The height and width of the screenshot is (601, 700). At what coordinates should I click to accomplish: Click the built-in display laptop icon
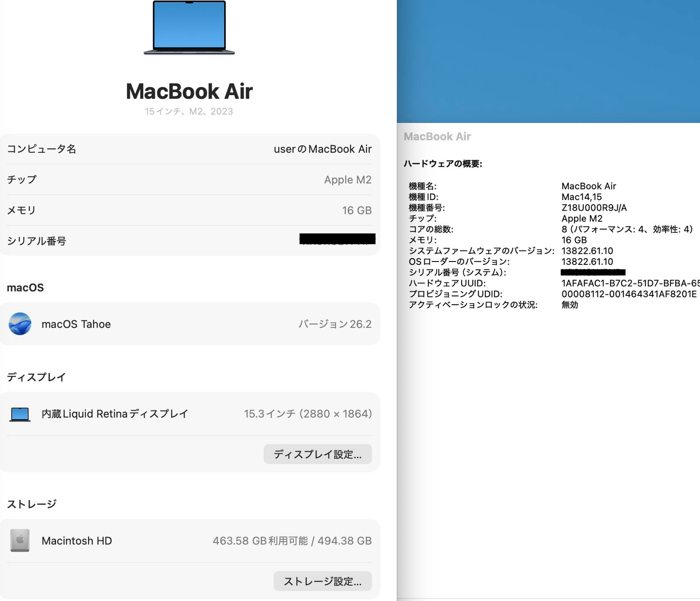click(x=20, y=414)
